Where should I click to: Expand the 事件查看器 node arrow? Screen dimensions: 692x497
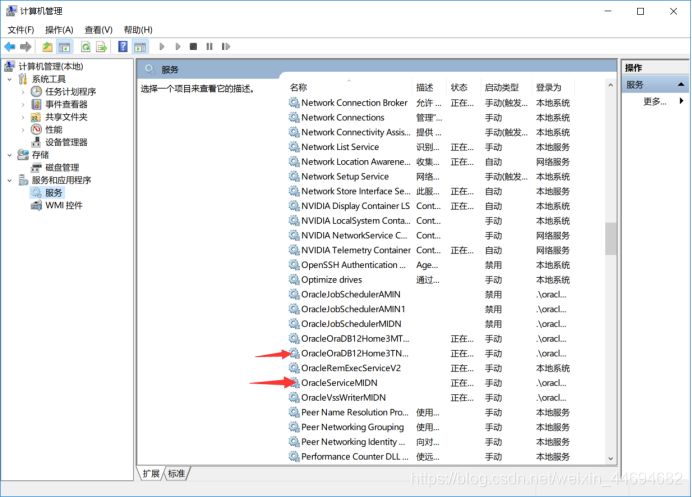coord(23,105)
